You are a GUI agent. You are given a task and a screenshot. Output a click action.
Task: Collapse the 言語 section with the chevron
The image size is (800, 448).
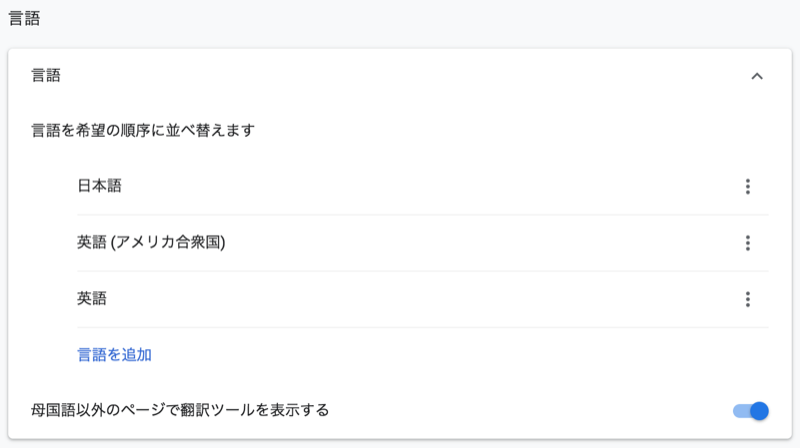point(757,77)
